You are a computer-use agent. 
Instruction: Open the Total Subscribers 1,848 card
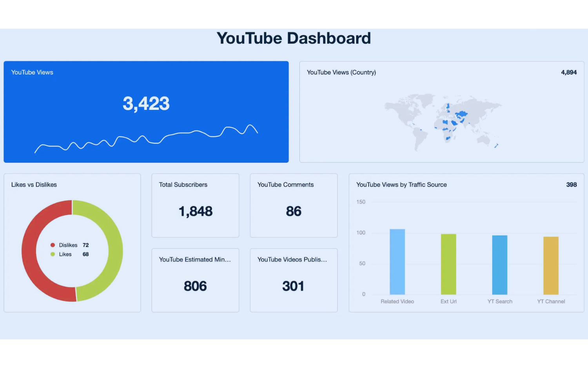[x=195, y=205]
